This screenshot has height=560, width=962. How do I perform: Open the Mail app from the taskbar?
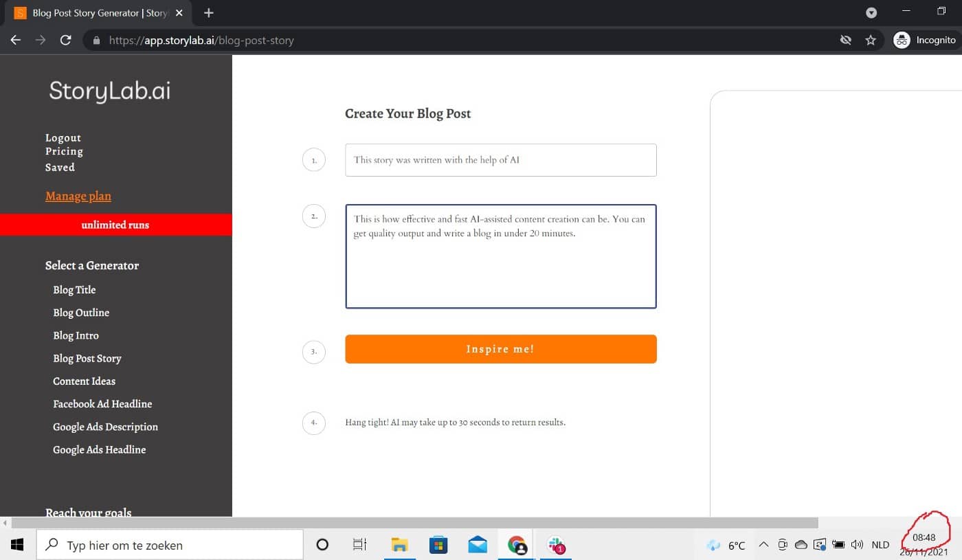[x=478, y=545]
